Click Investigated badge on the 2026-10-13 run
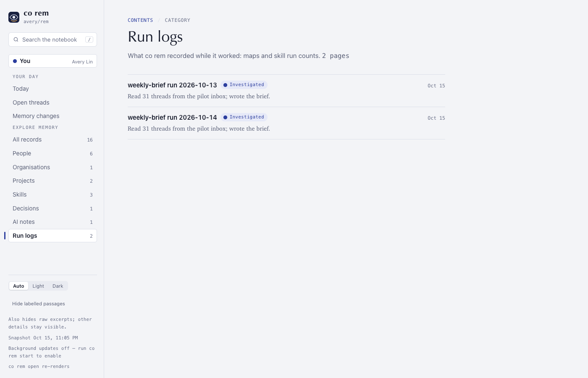The image size is (588, 378). [244, 85]
